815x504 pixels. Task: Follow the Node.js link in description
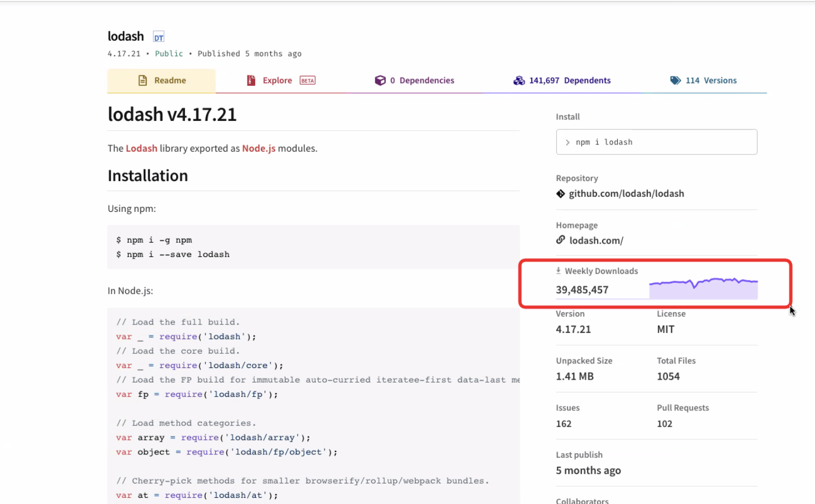[x=259, y=148]
